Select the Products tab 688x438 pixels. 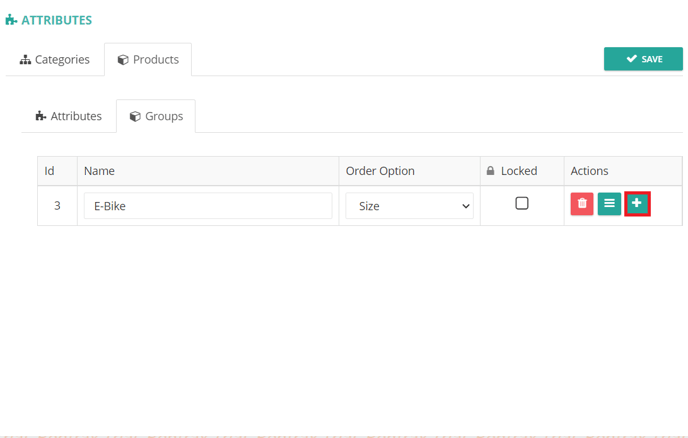pos(148,59)
